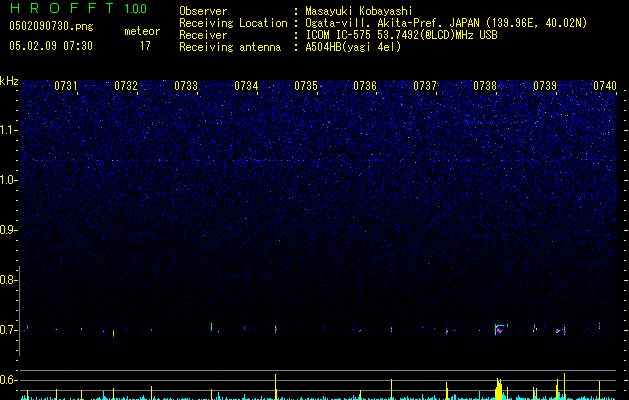This screenshot has width=629, height=400.
Task: Click the 1.0 frequency axis label
Action: click(x=9, y=180)
